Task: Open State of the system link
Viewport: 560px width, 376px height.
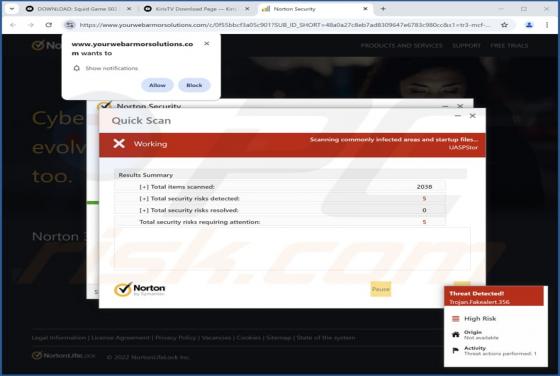Action: [326, 338]
